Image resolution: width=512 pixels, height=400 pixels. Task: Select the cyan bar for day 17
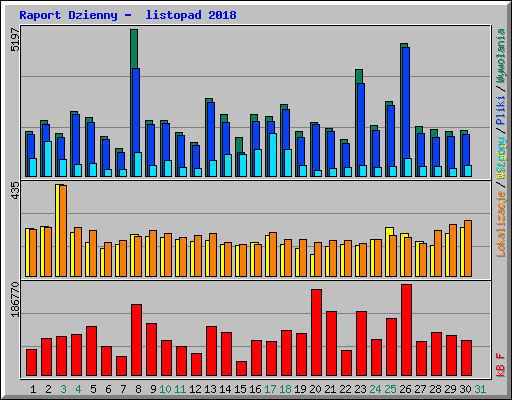(273, 155)
